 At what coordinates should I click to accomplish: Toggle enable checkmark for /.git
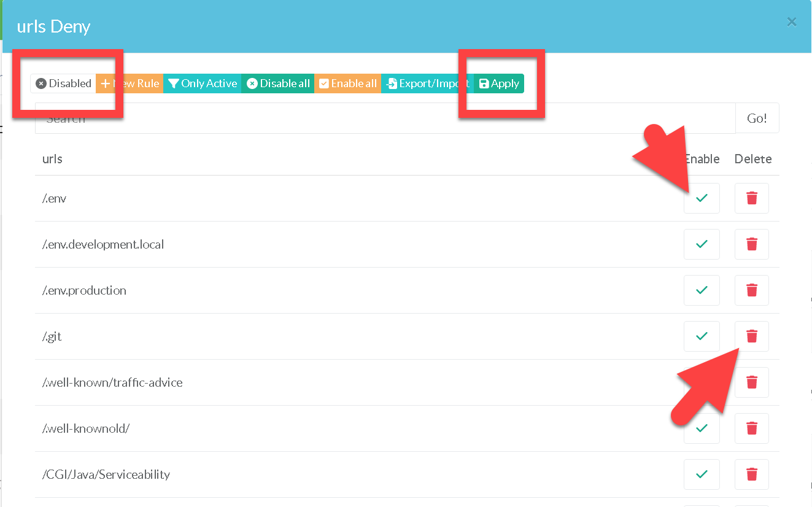pos(702,336)
